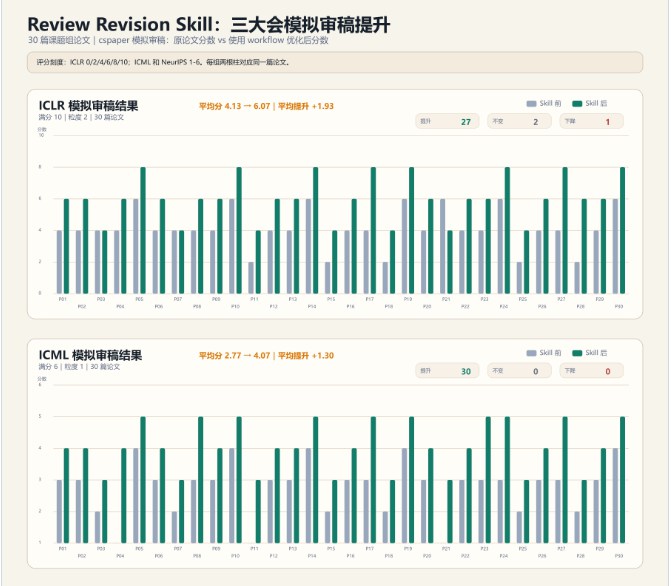
Task: Click the gray P30 bar in the ICML chart
Action: click(615, 496)
